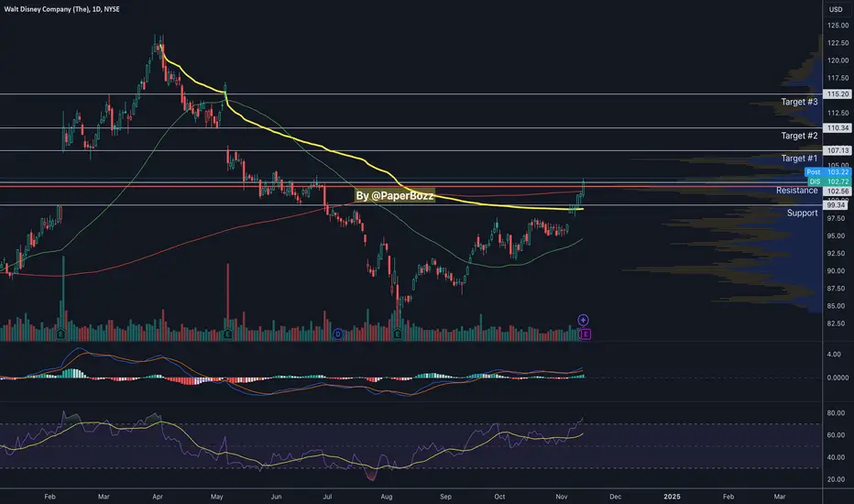Click the August earnings E marker
The image size is (854, 504).
pos(397,334)
